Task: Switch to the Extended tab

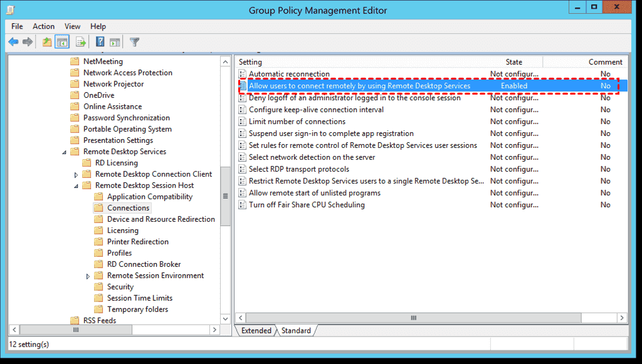Action: [256, 331]
